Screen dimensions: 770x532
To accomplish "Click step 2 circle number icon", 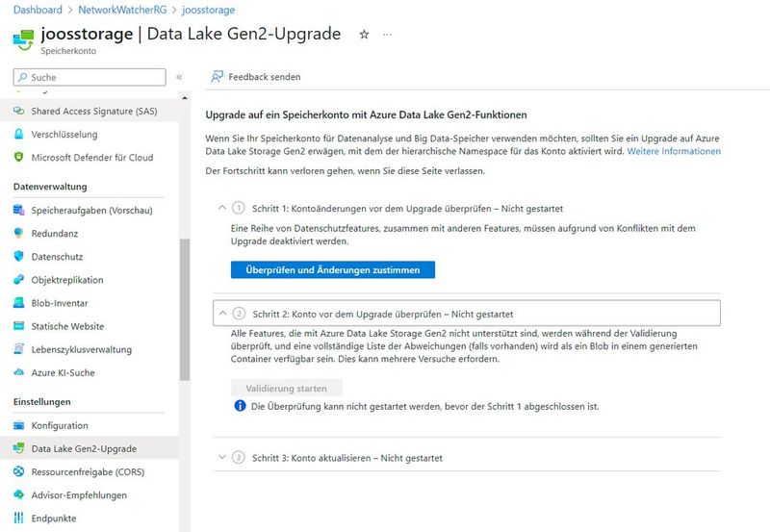I will [x=239, y=313].
